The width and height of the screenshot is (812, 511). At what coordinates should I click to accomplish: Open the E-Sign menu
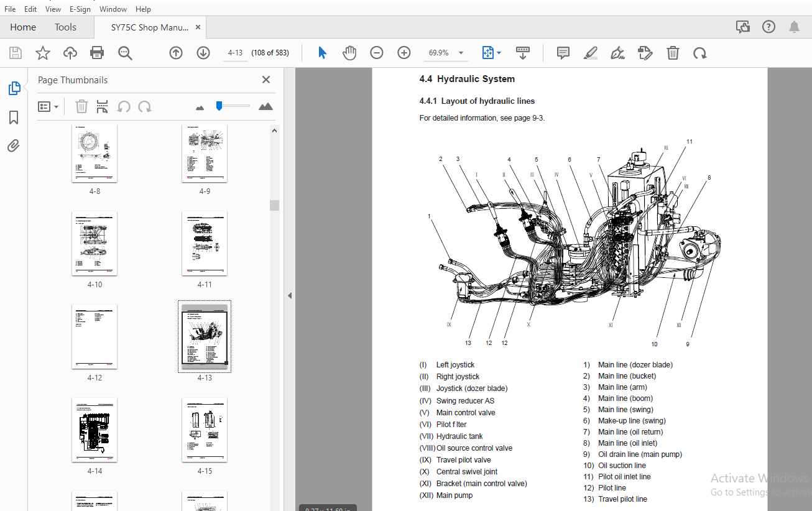(x=80, y=9)
